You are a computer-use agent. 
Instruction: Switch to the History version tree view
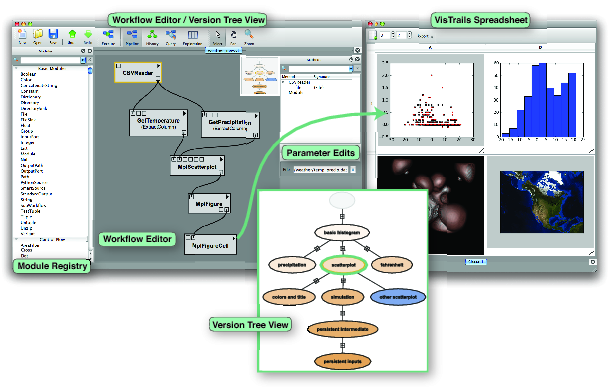152,37
